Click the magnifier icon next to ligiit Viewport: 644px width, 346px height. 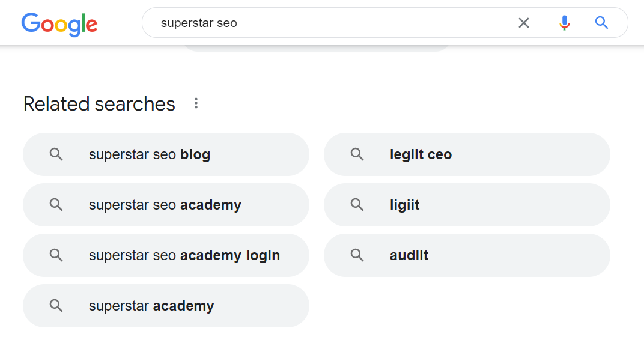pyautogui.click(x=357, y=205)
